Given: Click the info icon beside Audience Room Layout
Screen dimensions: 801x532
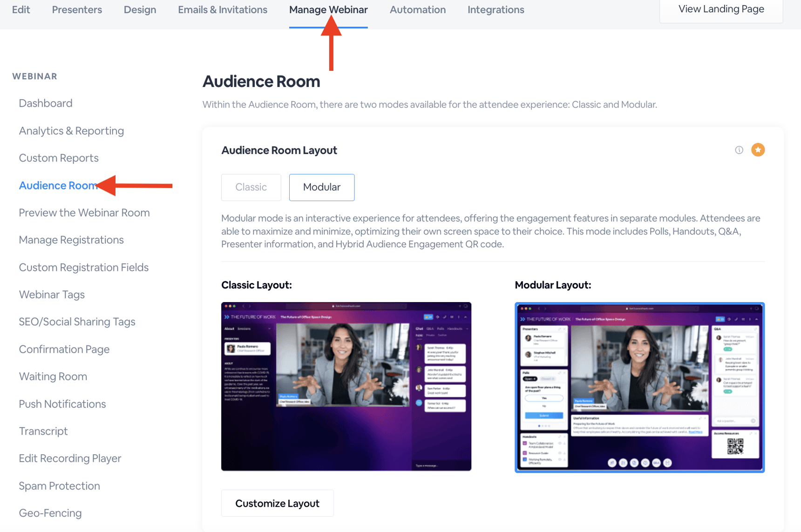Looking at the screenshot, I should (739, 150).
